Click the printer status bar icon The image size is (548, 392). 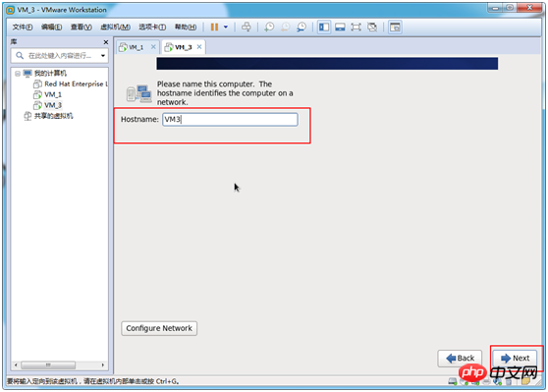coord(486,381)
